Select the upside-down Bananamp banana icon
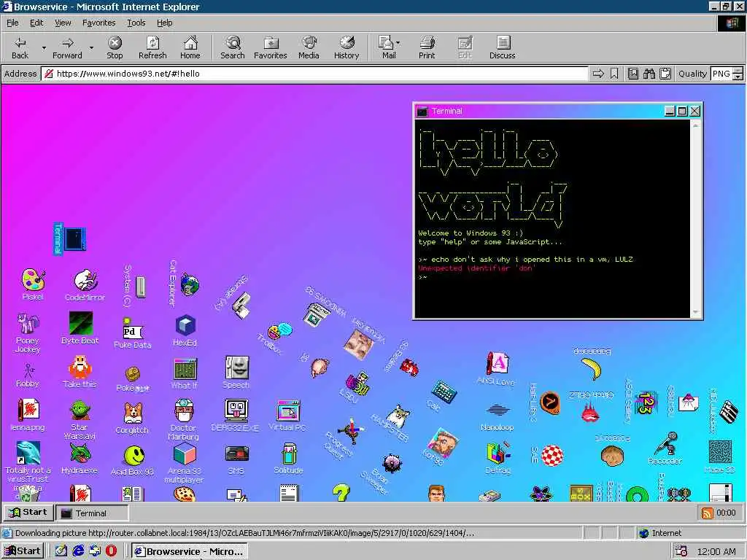Viewport: 747px width, 560px height. 592,364
